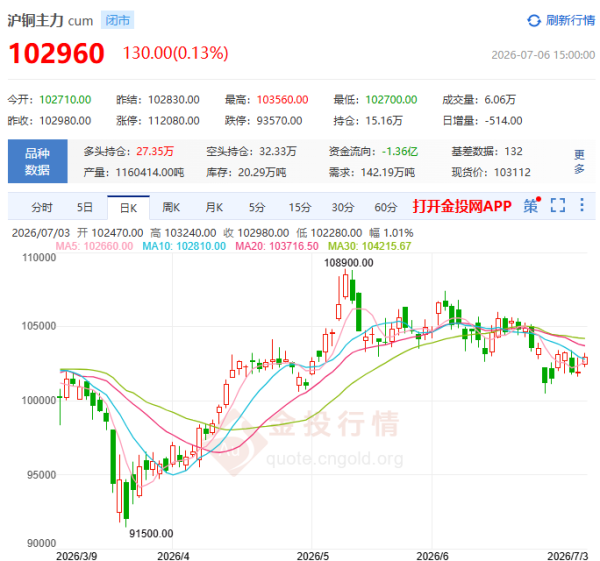Click the 持仓 value 15.16万
The width and height of the screenshot is (600, 561).
(384, 121)
